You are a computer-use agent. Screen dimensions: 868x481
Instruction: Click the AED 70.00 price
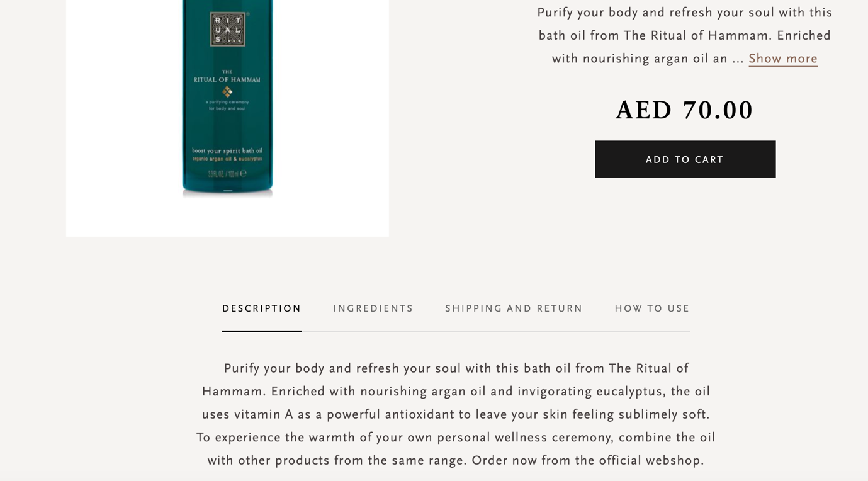[685, 111]
